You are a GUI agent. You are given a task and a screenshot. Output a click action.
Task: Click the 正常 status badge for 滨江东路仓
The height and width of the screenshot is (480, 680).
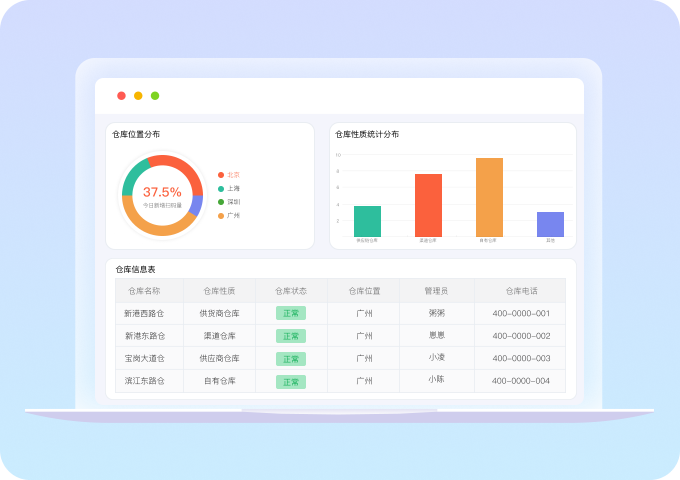pos(291,381)
